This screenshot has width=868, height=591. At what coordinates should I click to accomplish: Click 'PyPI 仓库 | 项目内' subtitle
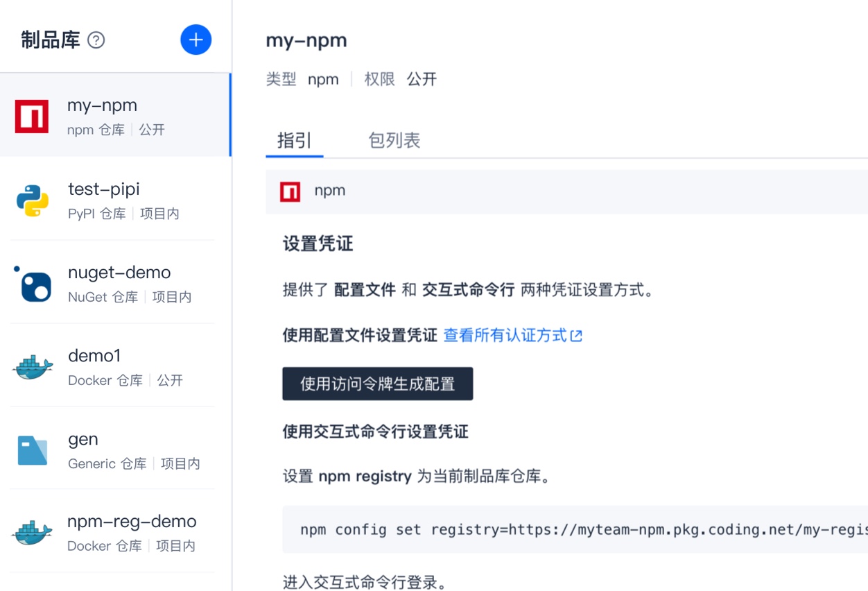click(x=123, y=214)
